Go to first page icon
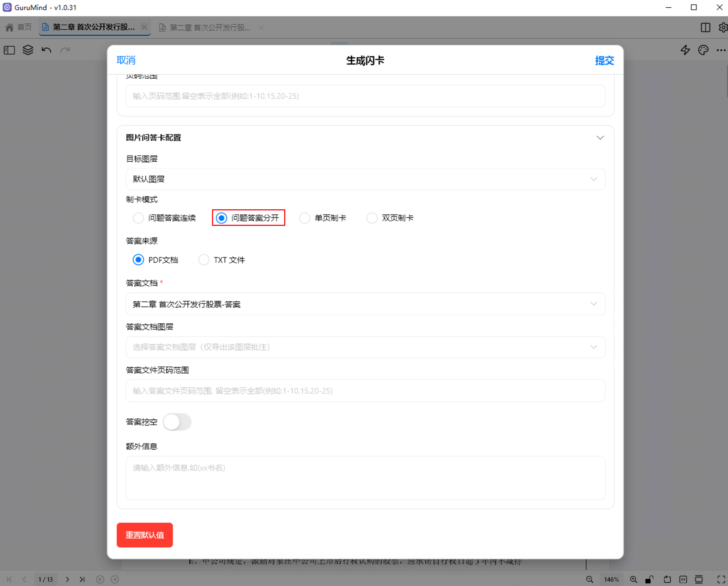 click(9, 579)
